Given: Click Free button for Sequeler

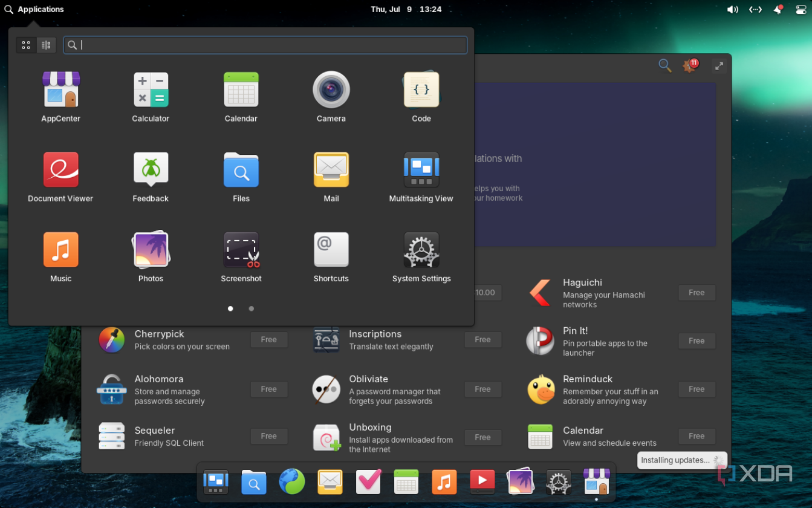Looking at the screenshot, I should (269, 436).
